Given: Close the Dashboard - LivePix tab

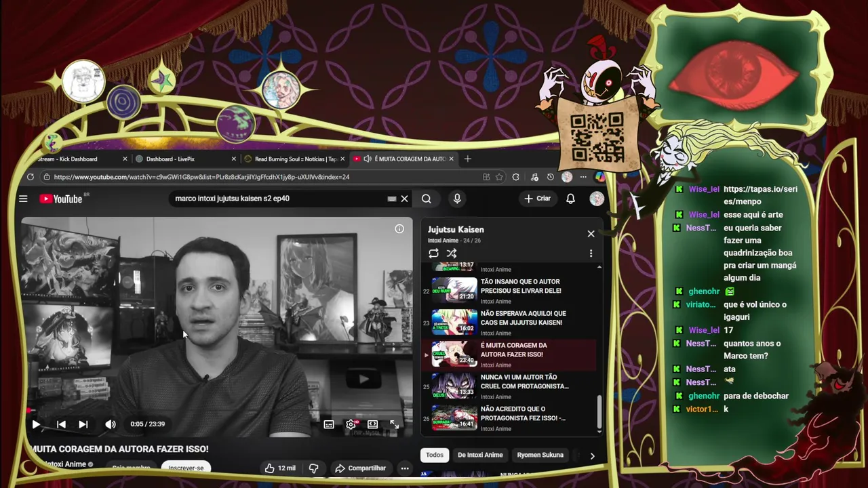Looking at the screenshot, I should tap(234, 159).
